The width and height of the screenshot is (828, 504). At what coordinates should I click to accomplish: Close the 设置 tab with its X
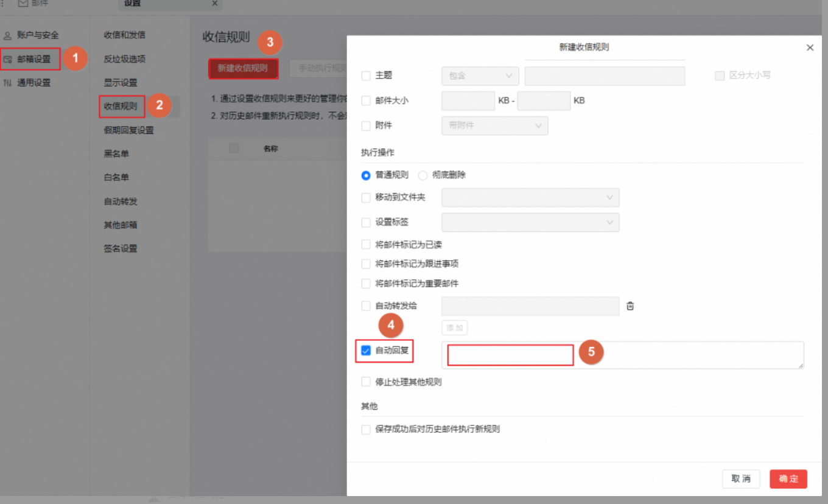pos(214,4)
